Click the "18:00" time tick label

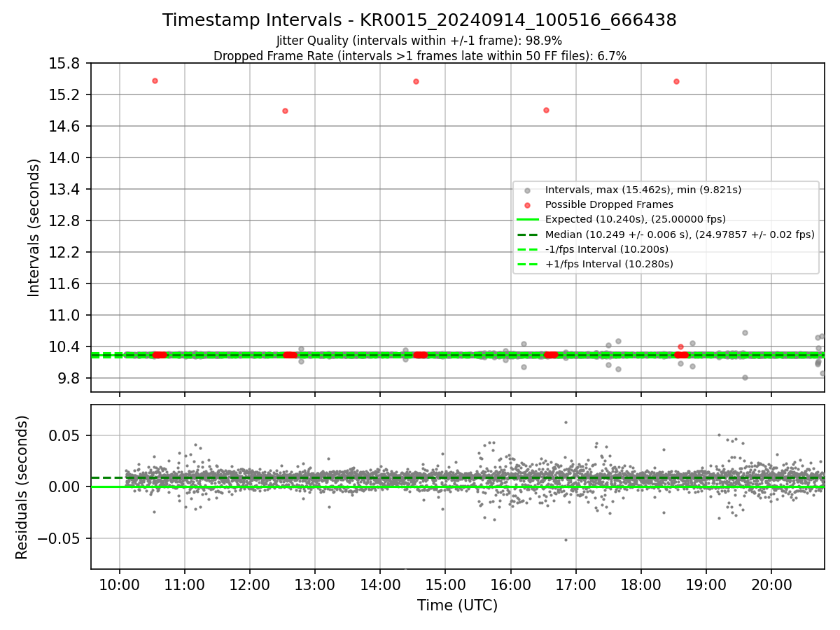[641, 584]
